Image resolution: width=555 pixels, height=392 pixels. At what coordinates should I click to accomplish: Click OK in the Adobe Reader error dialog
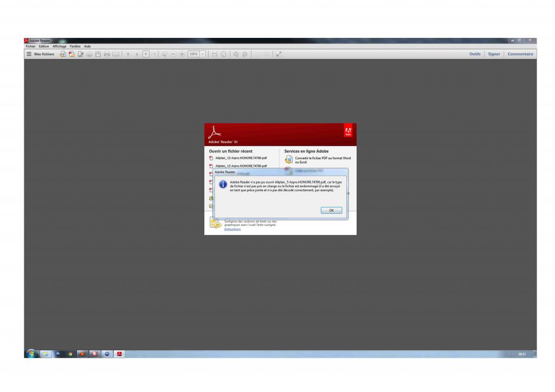point(331,210)
